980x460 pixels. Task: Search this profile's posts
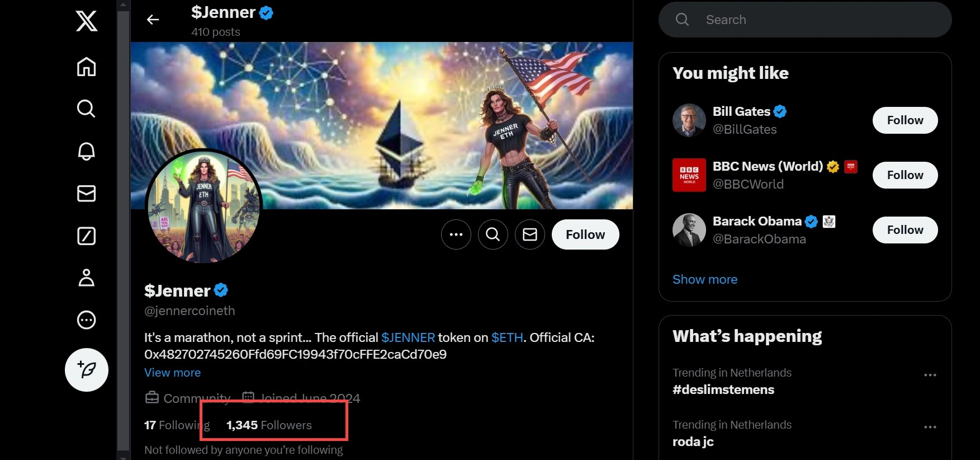tap(493, 234)
